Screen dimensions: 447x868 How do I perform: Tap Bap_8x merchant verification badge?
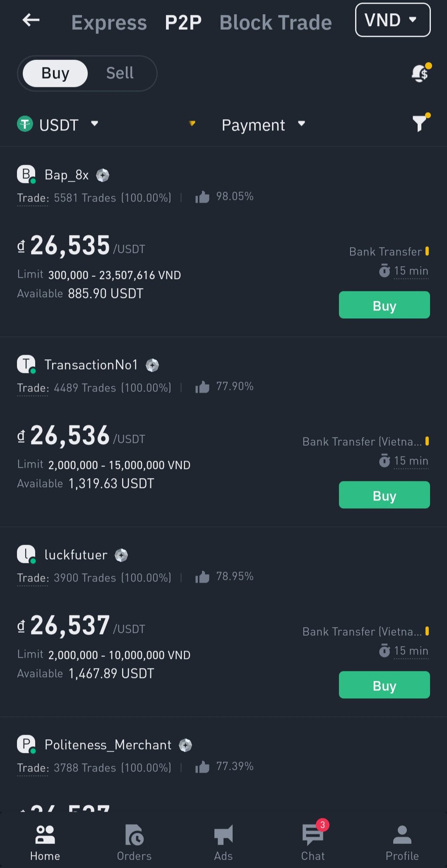point(103,175)
